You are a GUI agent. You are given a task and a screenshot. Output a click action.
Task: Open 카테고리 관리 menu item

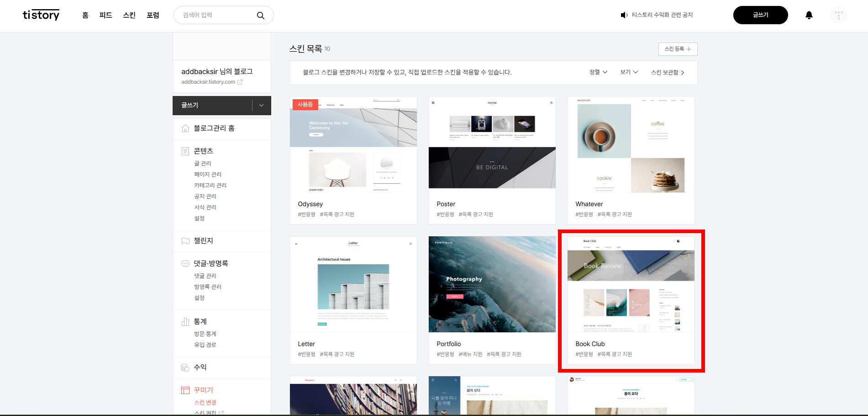coord(210,186)
